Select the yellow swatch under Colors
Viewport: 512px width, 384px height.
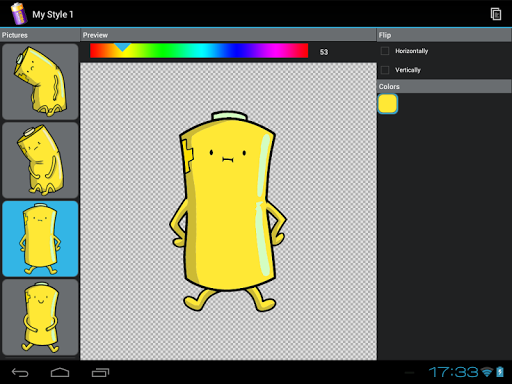[388, 104]
